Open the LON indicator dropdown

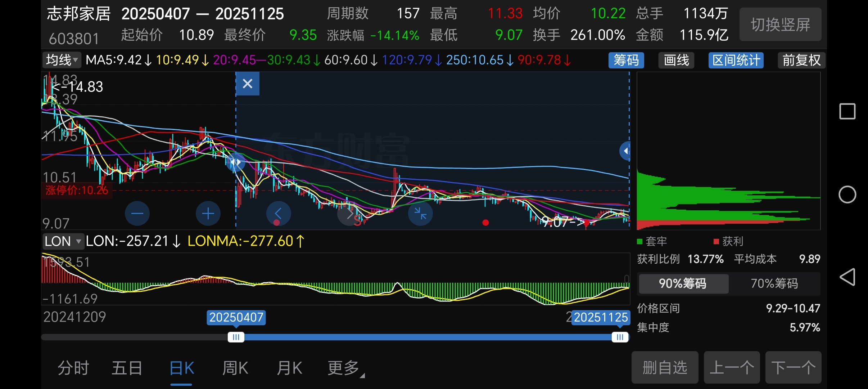point(63,241)
